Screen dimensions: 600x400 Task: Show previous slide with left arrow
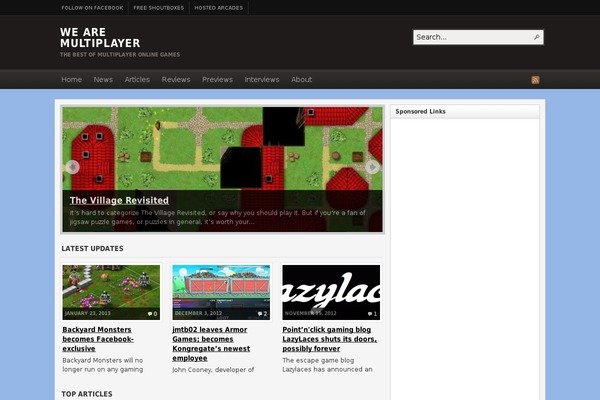(72, 167)
